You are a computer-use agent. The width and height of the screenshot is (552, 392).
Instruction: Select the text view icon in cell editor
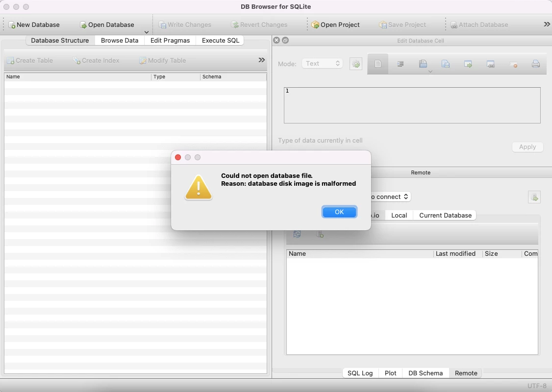coord(378,64)
